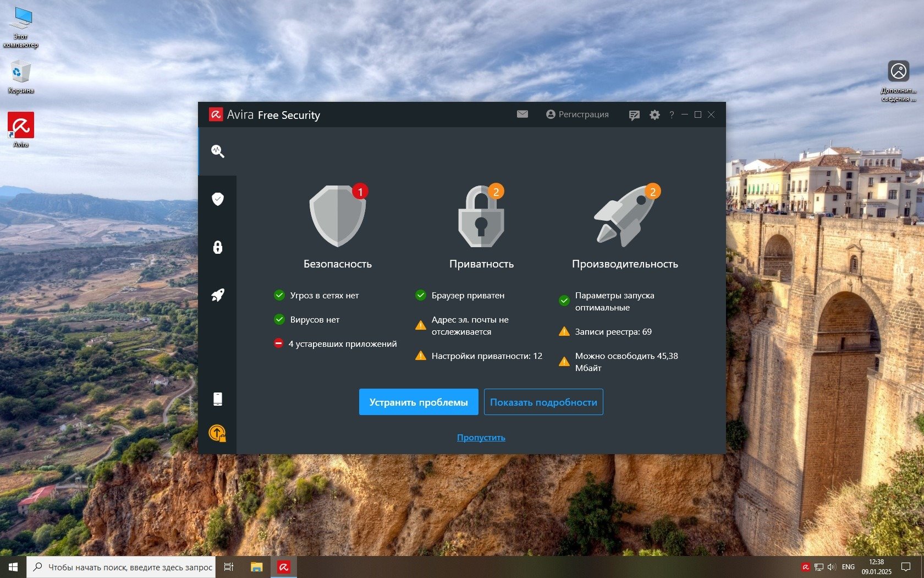Screen dimensions: 924x578
Task: Open the volume tray icon
Action: [832, 567]
